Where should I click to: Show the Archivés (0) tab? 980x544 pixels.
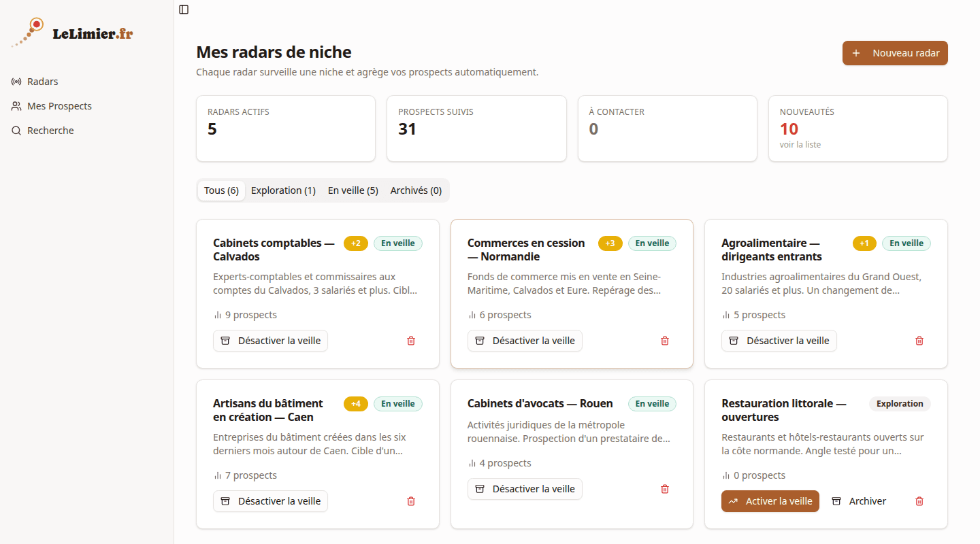click(x=416, y=190)
